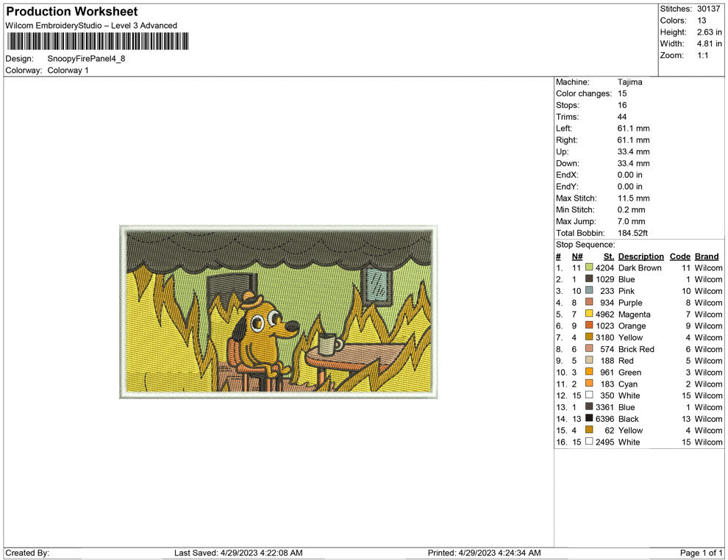The image size is (728, 560).
Task: Click the stop 9 Red swatch
Action: click(x=589, y=360)
